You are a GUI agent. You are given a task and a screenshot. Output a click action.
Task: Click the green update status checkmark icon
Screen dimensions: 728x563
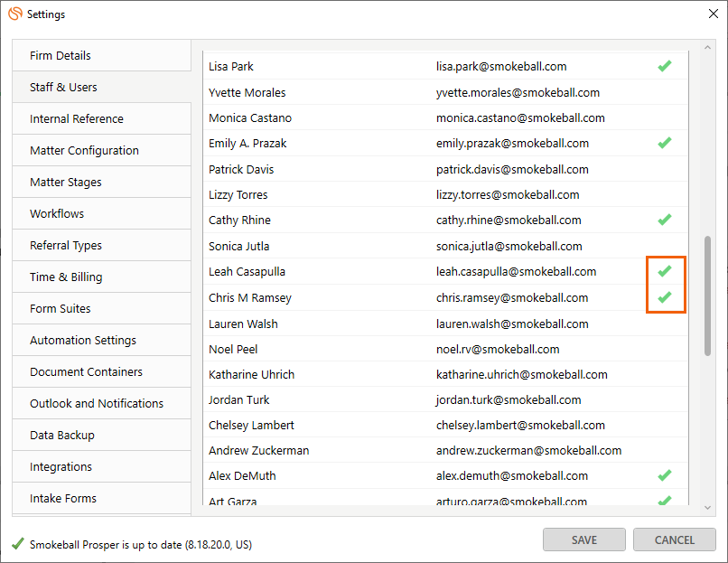[x=18, y=543]
